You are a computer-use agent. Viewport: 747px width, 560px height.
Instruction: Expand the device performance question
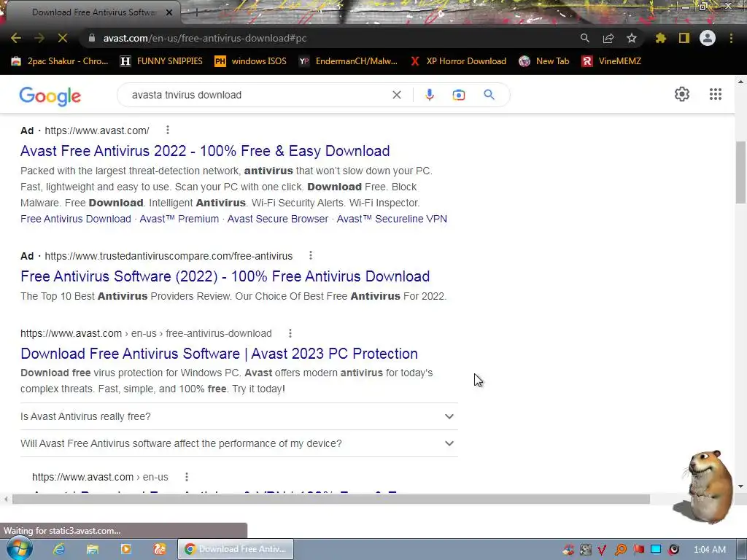tap(239, 443)
